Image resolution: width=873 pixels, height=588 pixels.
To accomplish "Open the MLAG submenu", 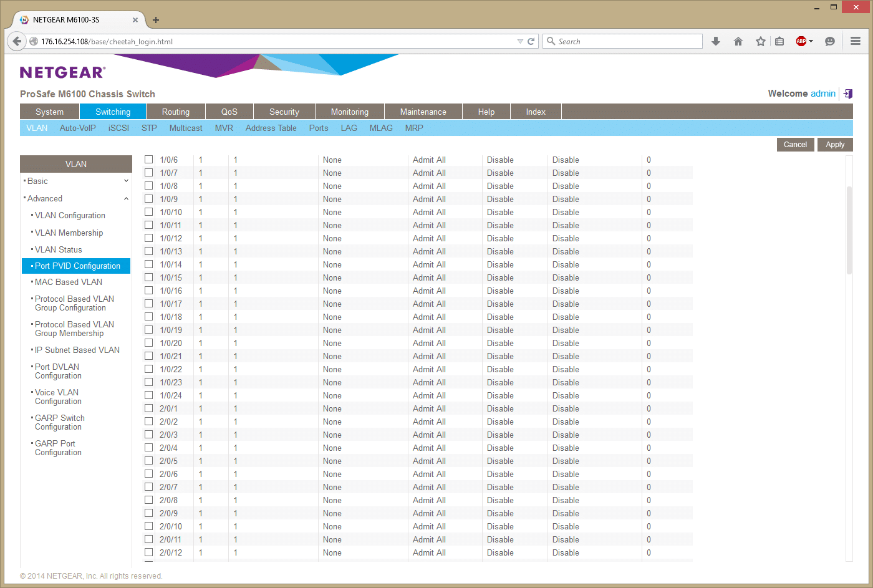I will (381, 128).
